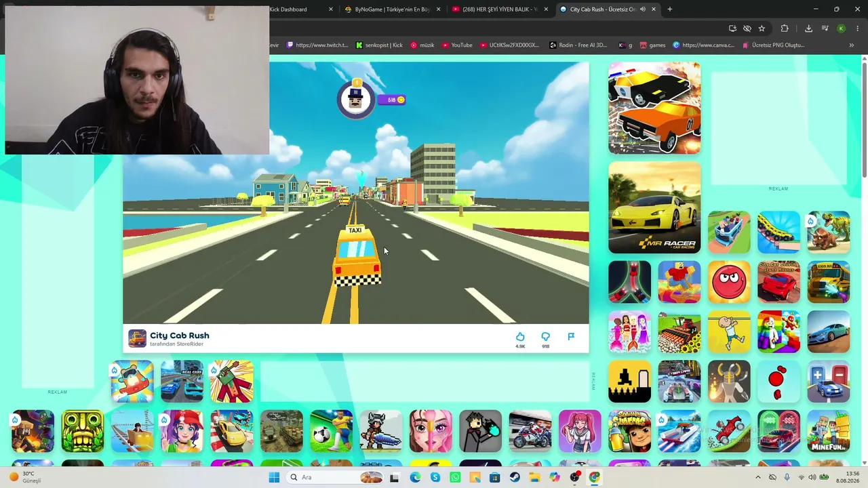Open the Windows Start menu

click(x=274, y=477)
